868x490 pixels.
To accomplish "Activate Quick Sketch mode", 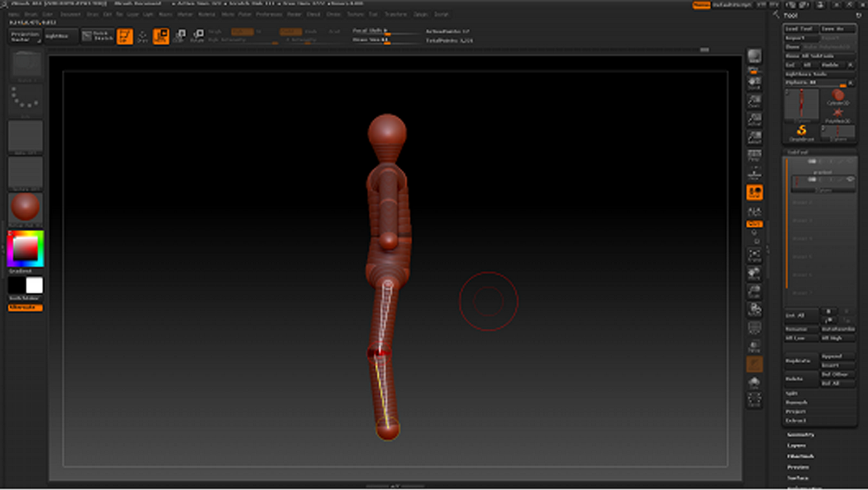I will click(x=98, y=36).
